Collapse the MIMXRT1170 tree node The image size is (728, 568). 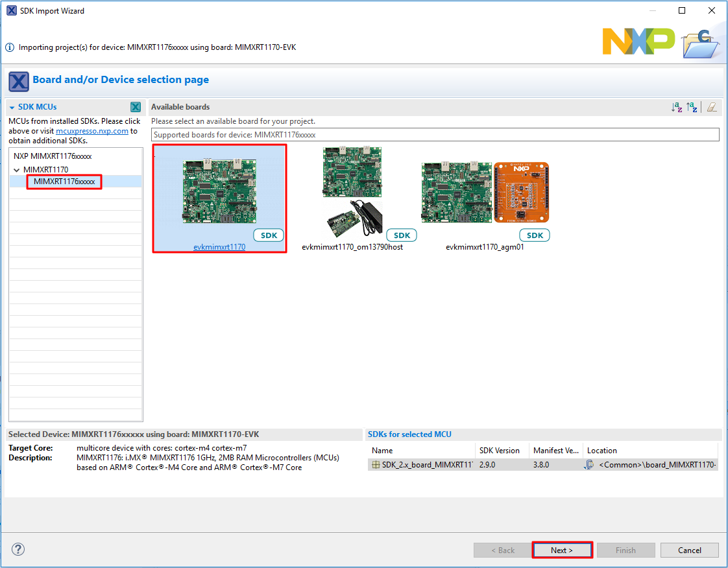17,170
